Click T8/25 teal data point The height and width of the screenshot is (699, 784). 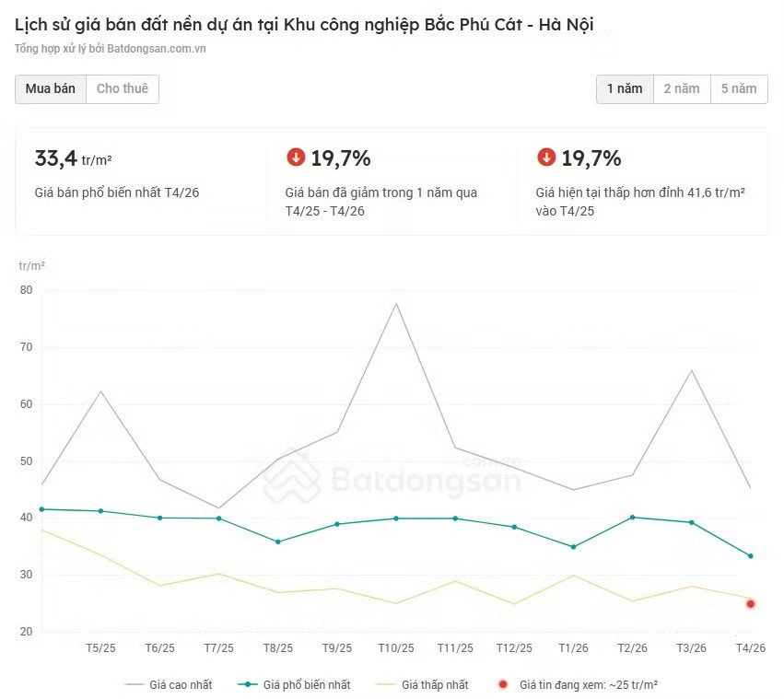tap(278, 542)
